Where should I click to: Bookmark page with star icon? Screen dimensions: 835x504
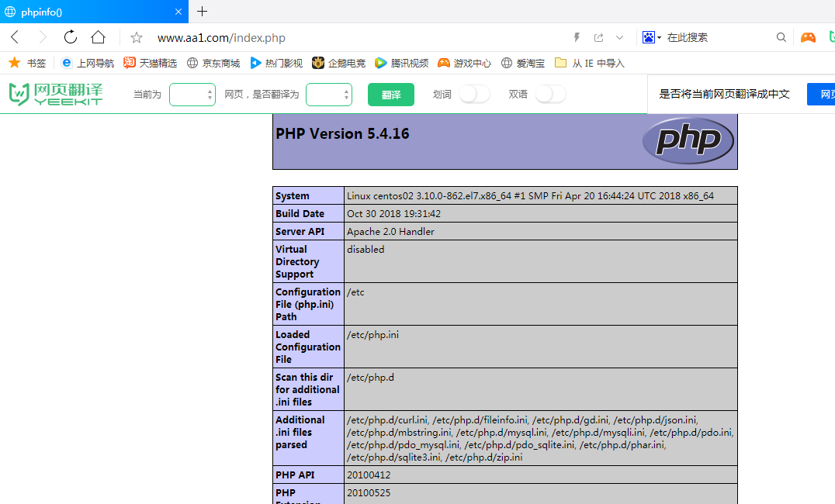click(x=137, y=38)
